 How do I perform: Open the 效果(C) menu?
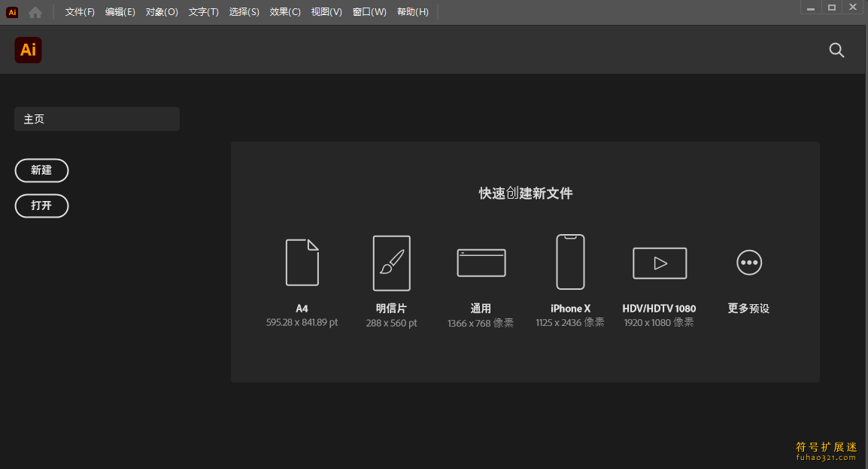[x=285, y=12]
